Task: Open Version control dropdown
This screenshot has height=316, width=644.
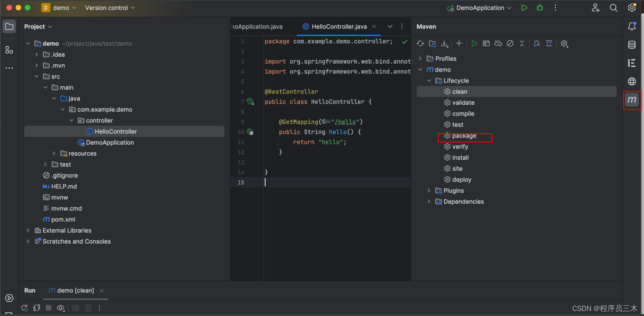Action: 110,8
